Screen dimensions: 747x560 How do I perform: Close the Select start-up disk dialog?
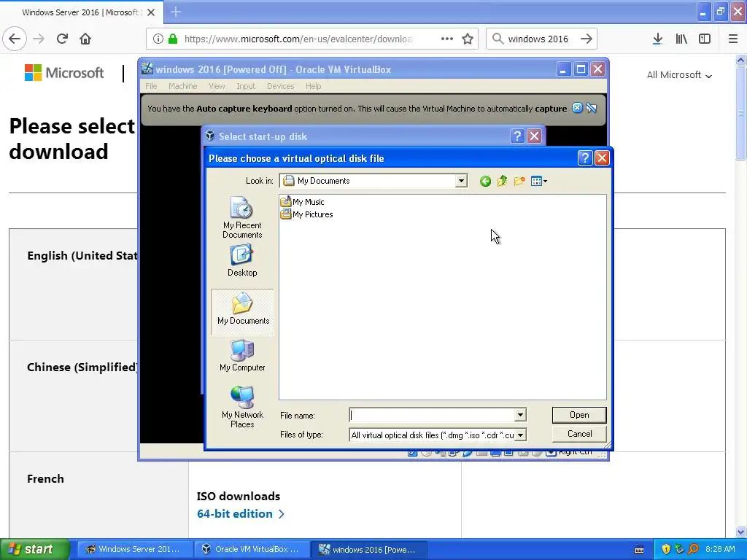[535, 136]
